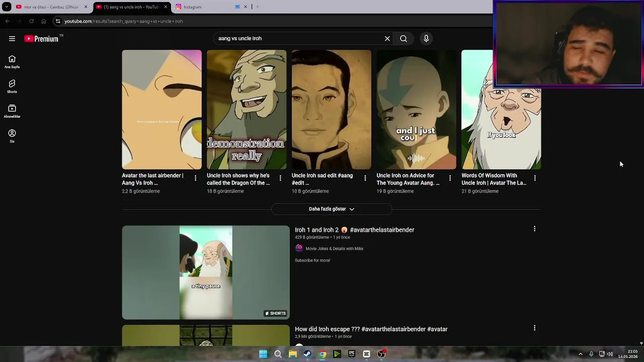
Task: Select the 'aang vs uncle iroh - YouTube' tab
Action: (131, 7)
